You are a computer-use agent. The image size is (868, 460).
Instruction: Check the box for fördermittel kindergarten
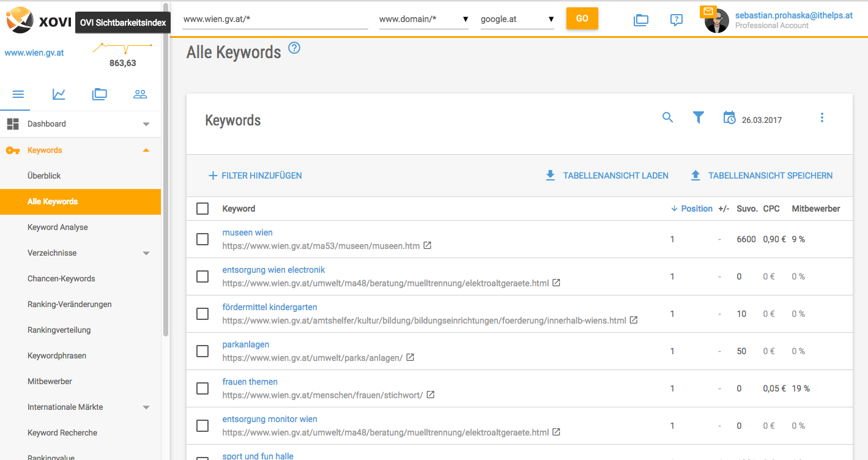(202, 314)
